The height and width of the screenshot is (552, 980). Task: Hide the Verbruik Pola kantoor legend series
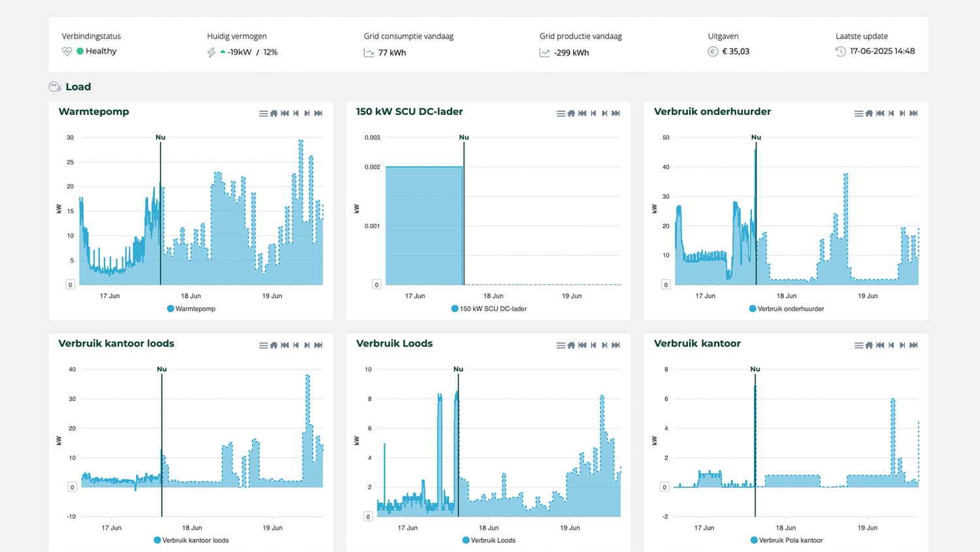tap(790, 540)
